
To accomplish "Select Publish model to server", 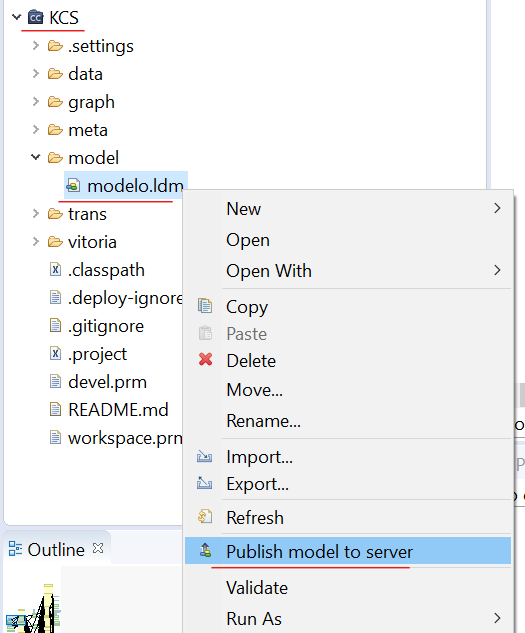I will [x=348, y=551].
